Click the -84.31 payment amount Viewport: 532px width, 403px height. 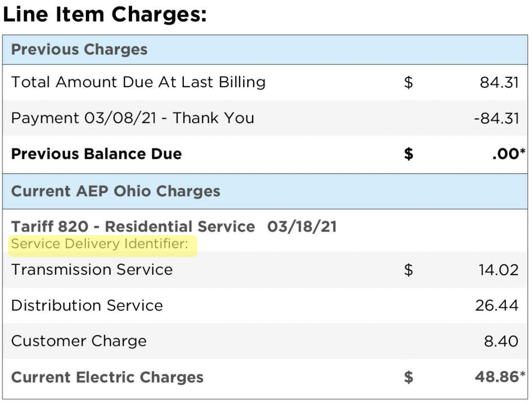[496, 118]
